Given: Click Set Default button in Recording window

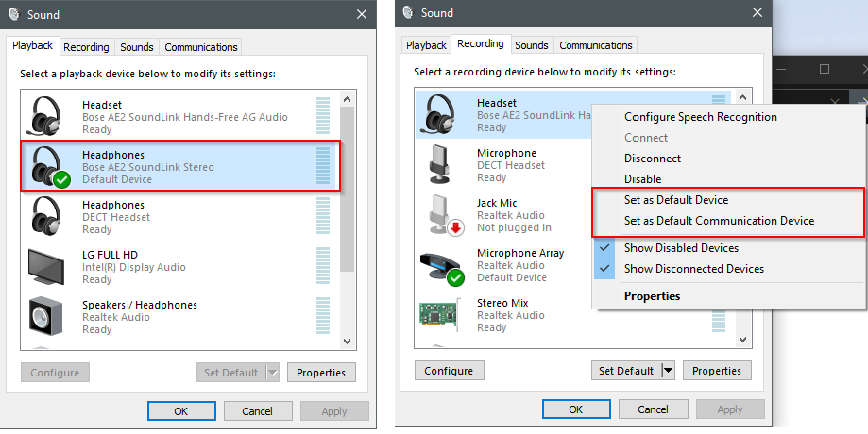Looking at the screenshot, I should point(626,371).
